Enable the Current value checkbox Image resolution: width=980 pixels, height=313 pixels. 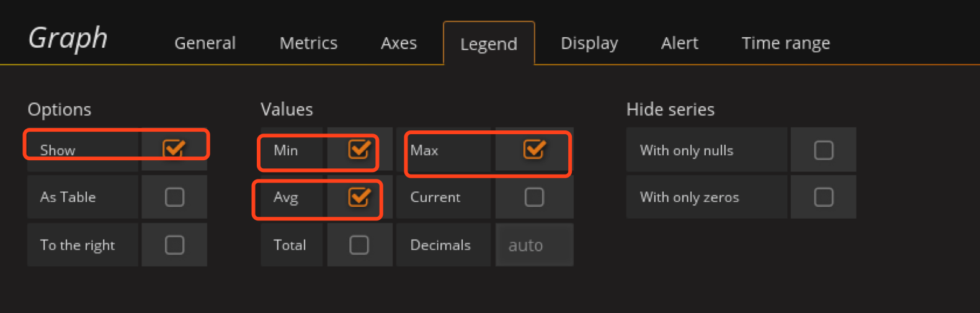(x=534, y=197)
